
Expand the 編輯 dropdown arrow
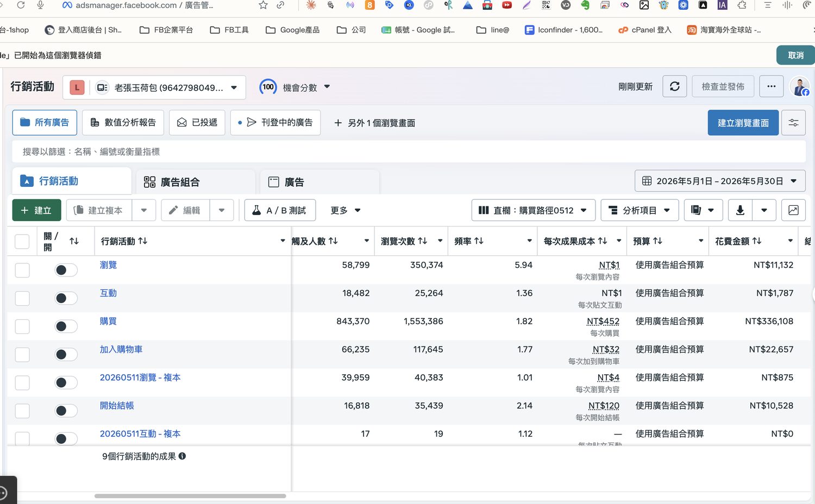click(222, 210)
